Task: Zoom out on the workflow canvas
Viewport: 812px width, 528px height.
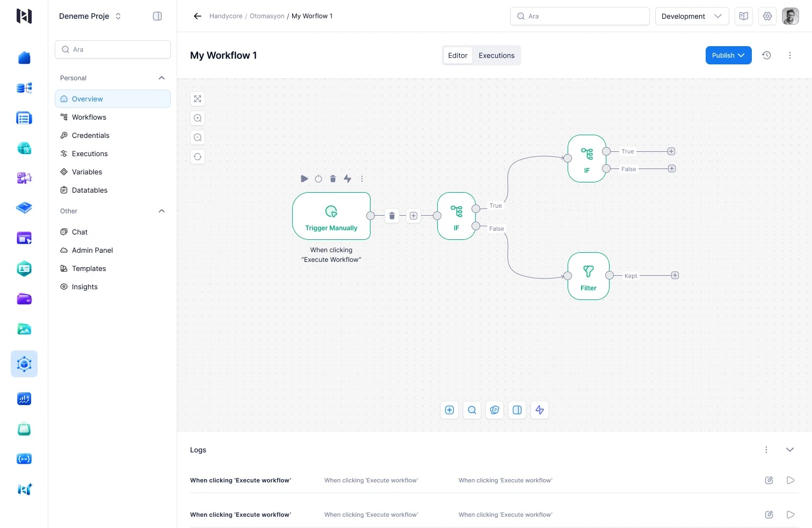Action: click(x=198, y=137)
